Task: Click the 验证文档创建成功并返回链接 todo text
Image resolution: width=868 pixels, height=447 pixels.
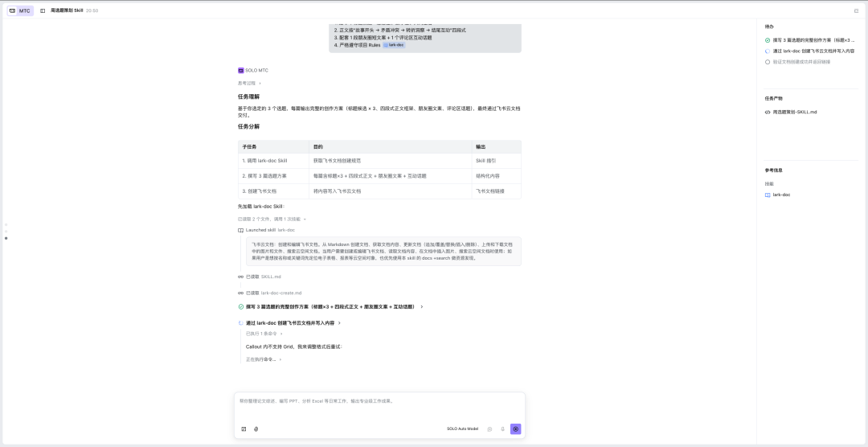Action: coord(801,62)
